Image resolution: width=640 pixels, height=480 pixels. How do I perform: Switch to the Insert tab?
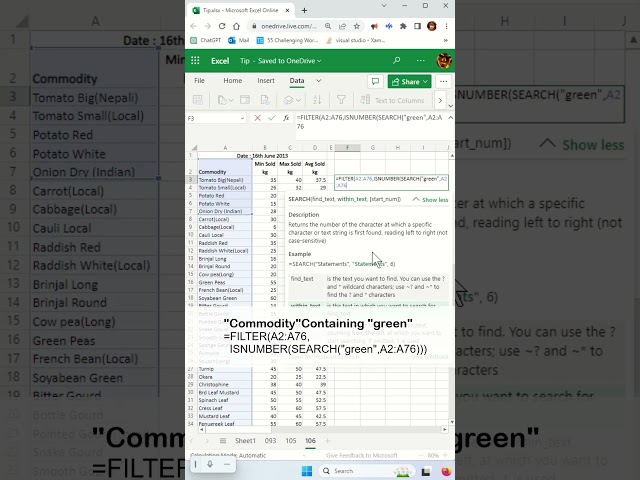click(266, 81)
